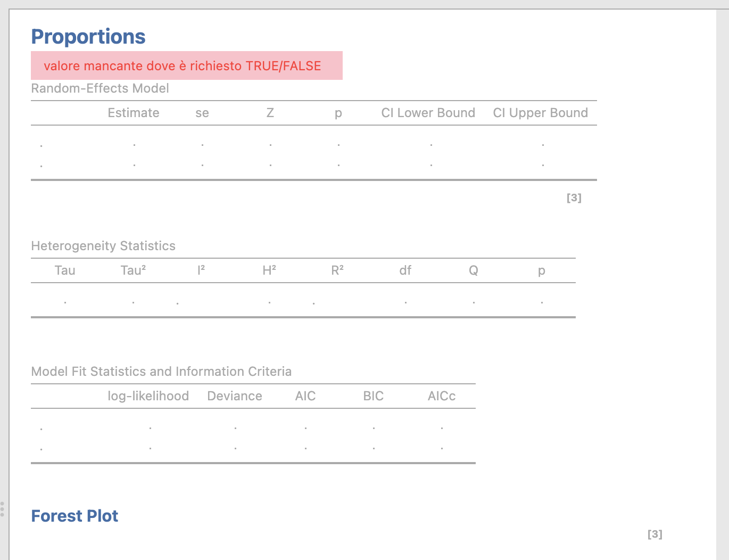This screenshot has height=560, width=729.
Task: Click the Estimate column header
Action: click(x=134, y=113)
